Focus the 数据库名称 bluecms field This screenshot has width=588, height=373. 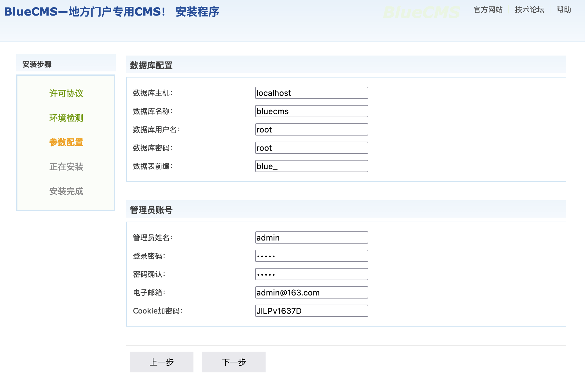pyautogui.click(x=311, y=111)
